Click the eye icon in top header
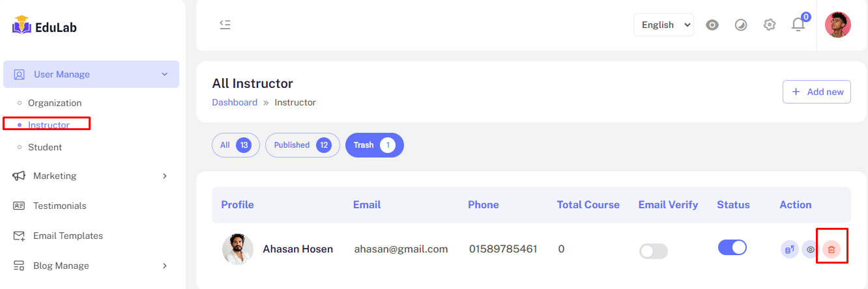Screen dimensions: 868x289 point(712,25)
